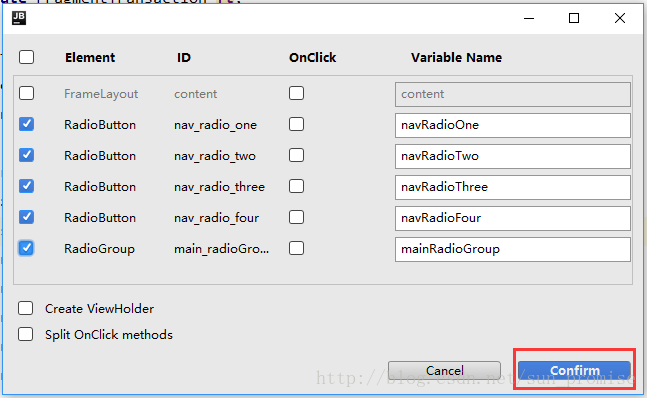Enable OnClick for nav_radio_two
The image size is (647, 398).
tap(296, 155)
